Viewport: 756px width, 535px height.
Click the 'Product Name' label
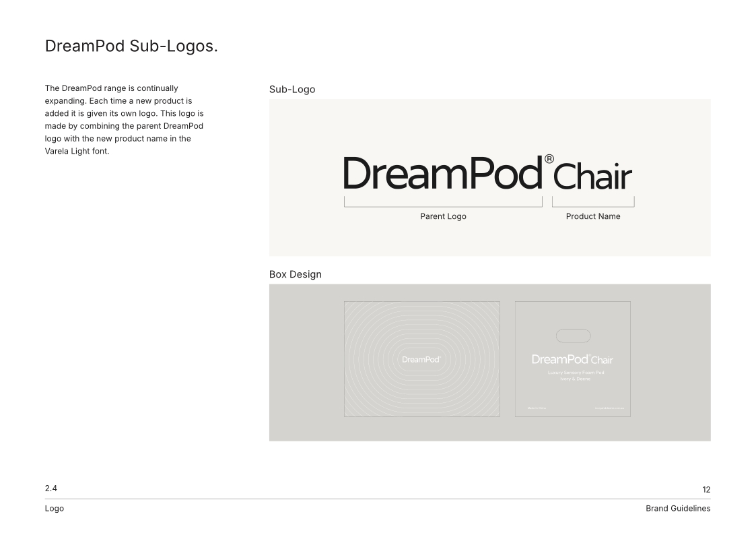tap(593, 216)
